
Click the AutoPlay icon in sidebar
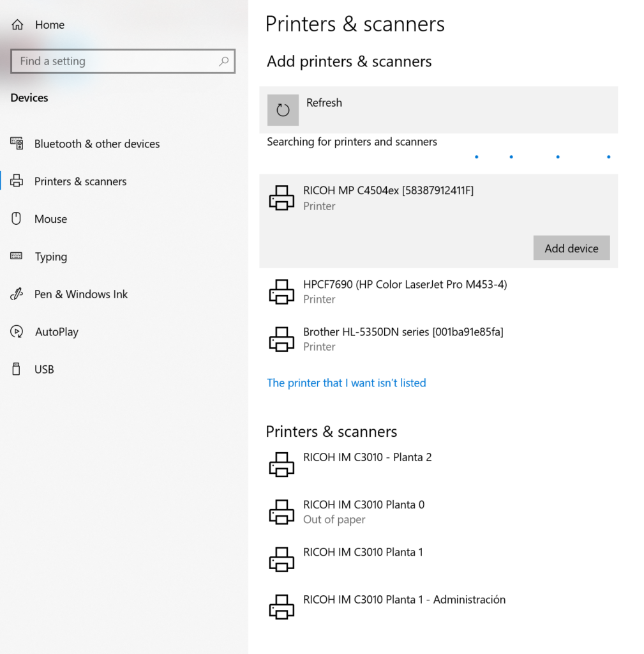(17, 332)
